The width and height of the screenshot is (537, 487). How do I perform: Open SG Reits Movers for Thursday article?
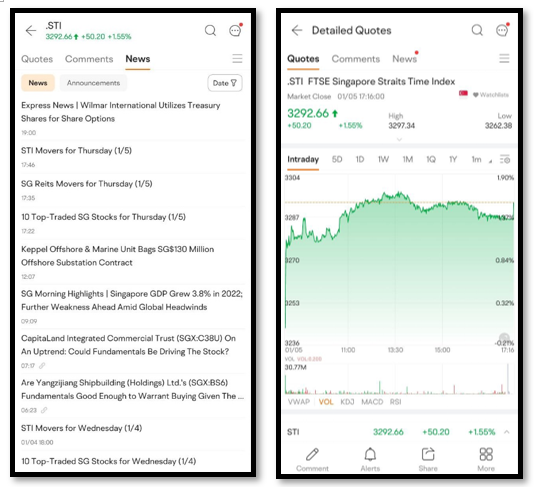[133, 190]
